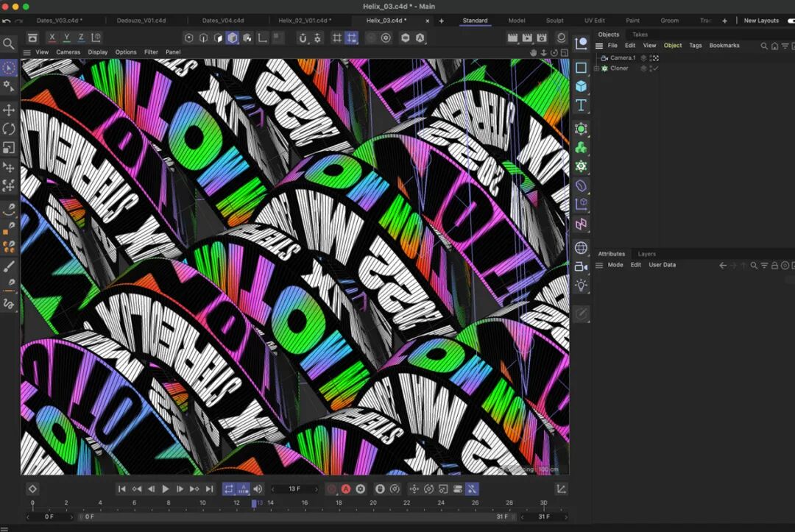Toggle red autokeying A button

(346, 489)
